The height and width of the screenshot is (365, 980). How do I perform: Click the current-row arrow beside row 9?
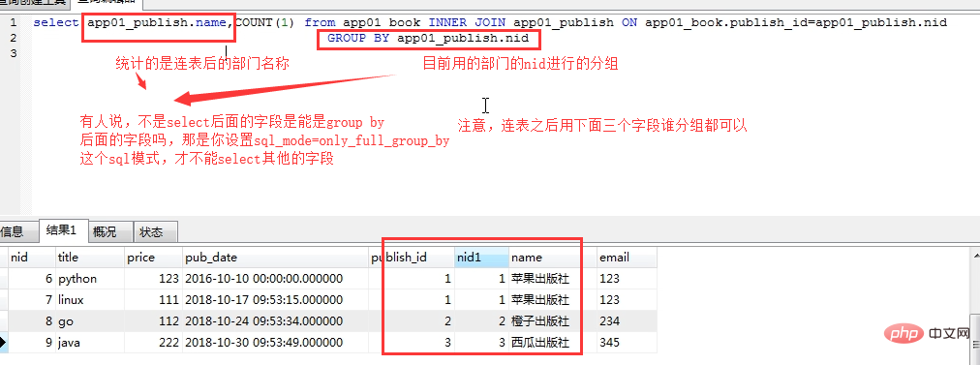click(3, 343)
